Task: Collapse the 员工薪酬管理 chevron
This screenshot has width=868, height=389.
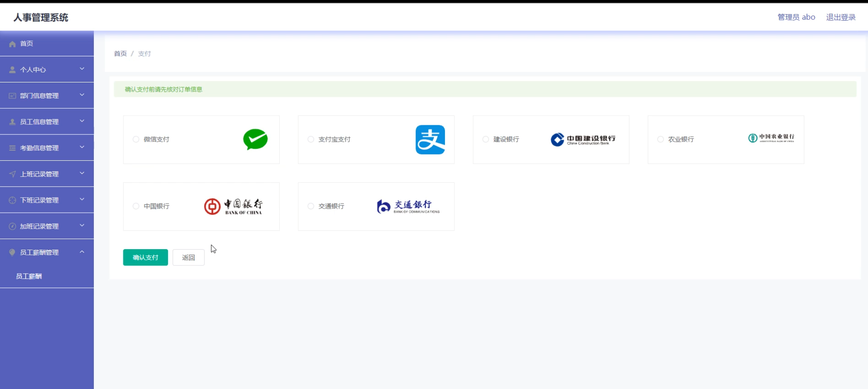Action: pyautogui.click(x=82, y=251)
